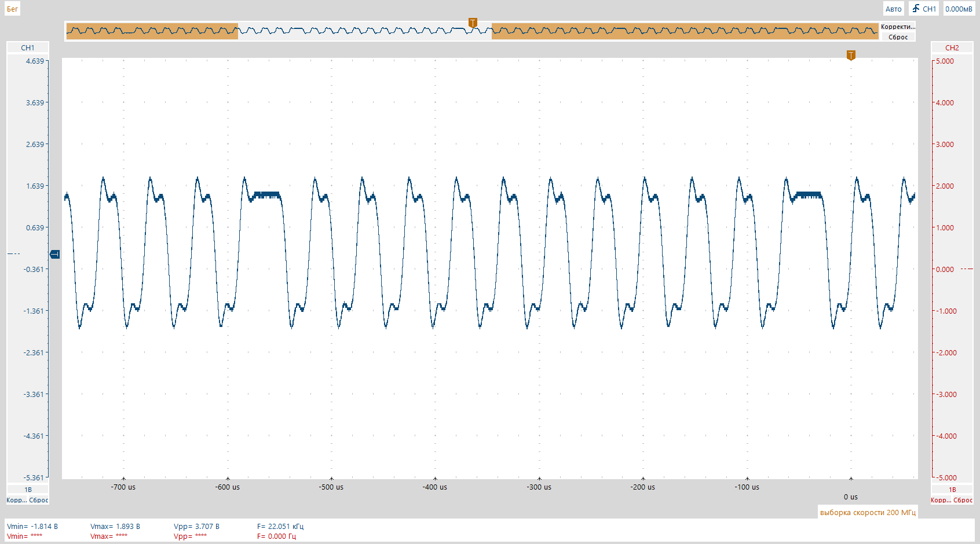Click the F= 22.051 кГц frequency readout
The height and width of the screenshot is (544, 980).
(x=280, y=526)
